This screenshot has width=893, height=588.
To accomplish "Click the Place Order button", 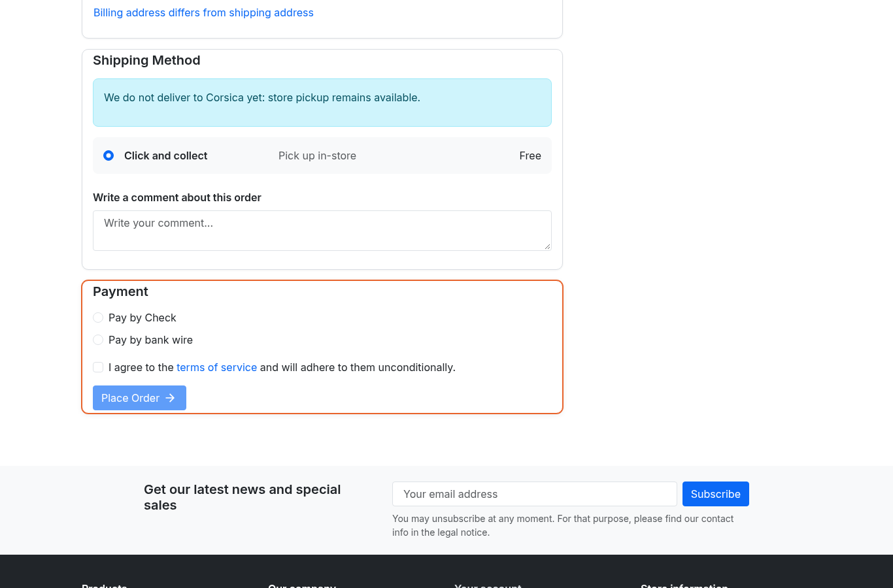I will [139, 398].
